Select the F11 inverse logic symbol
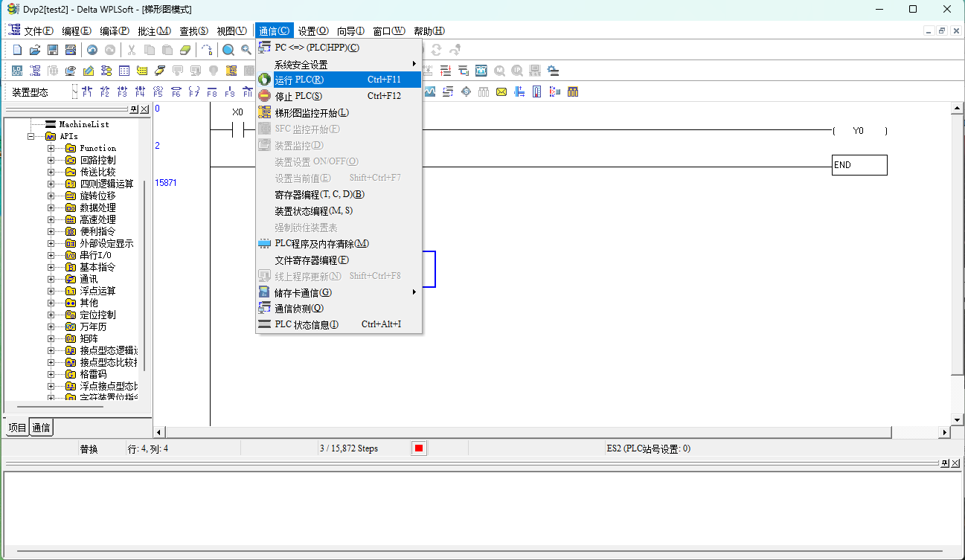965x560 pixels. pos(248,91)
